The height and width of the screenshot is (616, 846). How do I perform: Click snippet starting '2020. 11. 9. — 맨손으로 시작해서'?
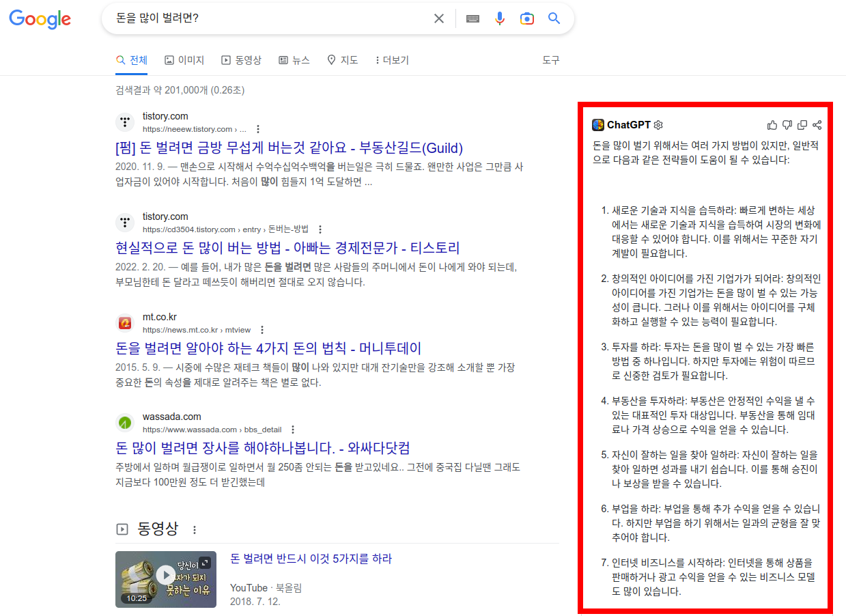tap(320, 175)
